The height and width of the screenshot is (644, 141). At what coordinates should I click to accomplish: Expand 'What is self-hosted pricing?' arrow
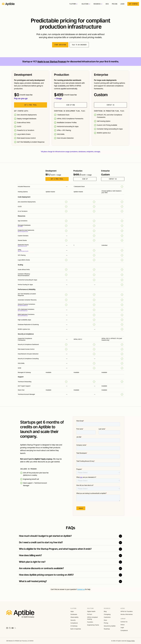click(120, 581)
